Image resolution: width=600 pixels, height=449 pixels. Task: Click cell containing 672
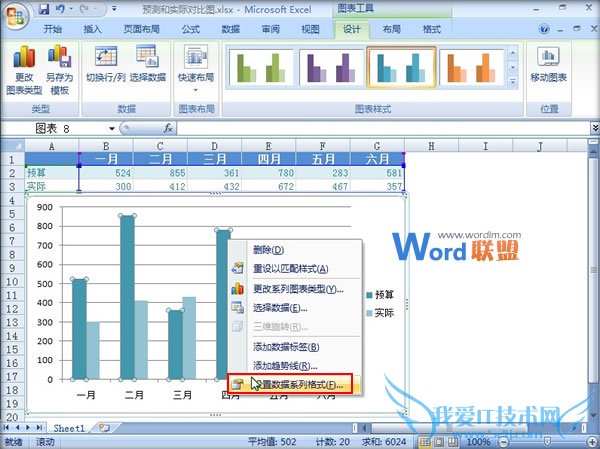click(x=269, y=186)
